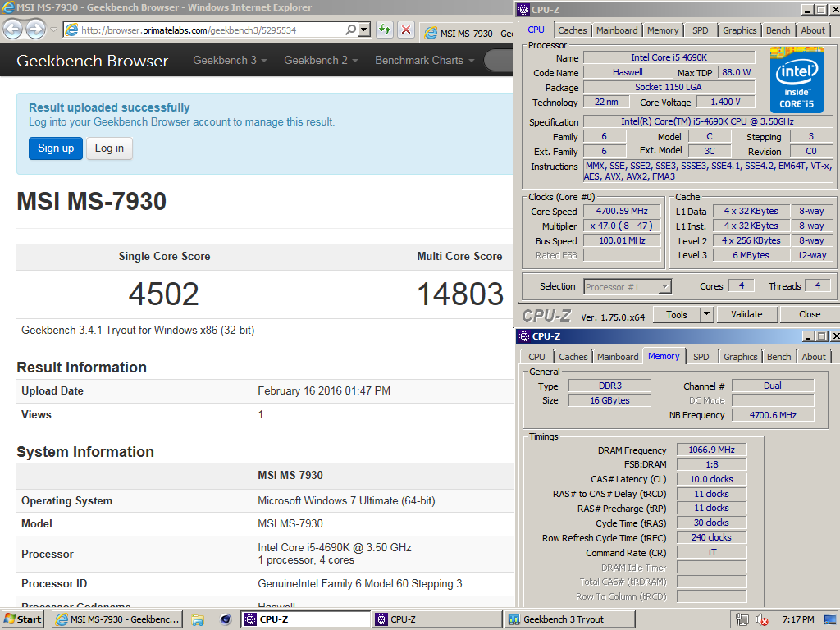
Task: Click the network tray icon
Action: click(742, 620)
